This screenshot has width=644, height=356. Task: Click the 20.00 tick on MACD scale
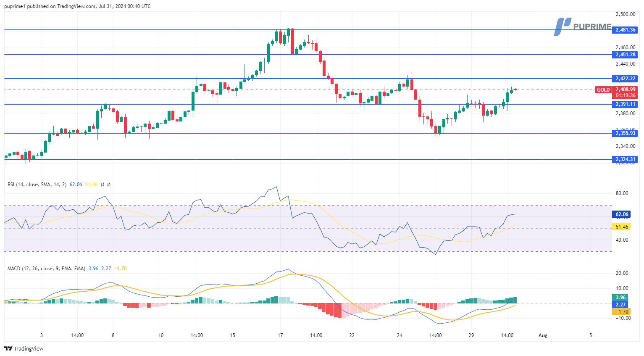[x=622, y=273]
